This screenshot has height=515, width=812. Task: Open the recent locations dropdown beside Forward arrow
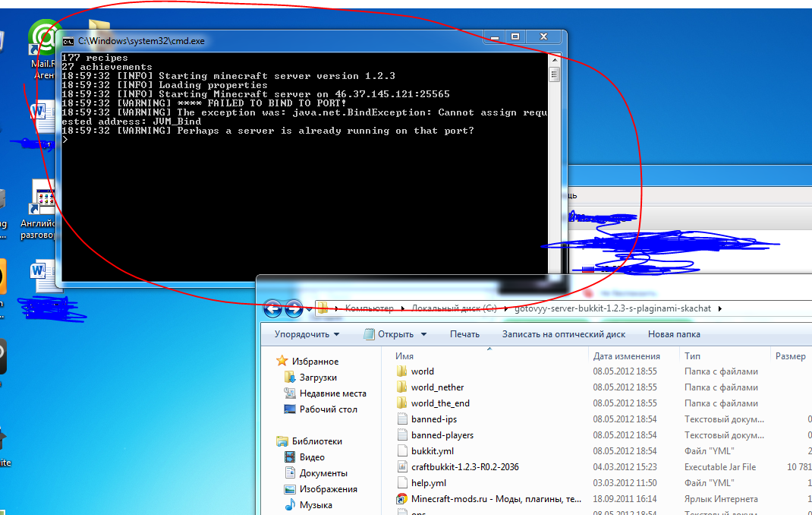pyautogui.click(x=309, y=309)
